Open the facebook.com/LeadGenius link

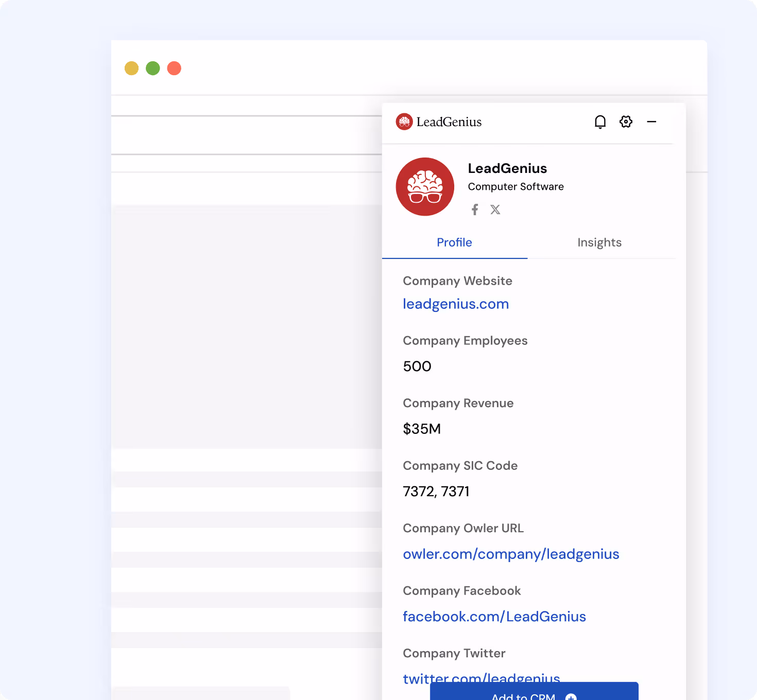coord(494,617)
